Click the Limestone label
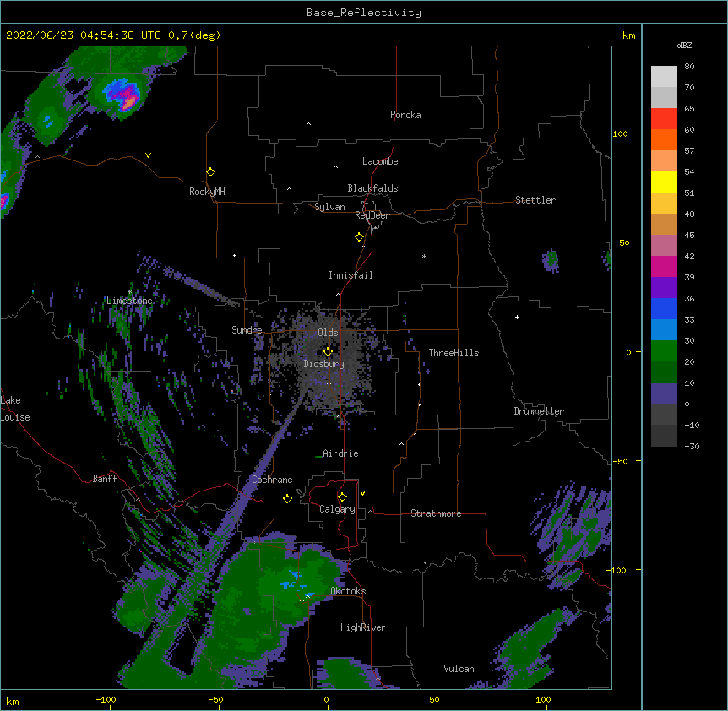 [x=129, y=301]
